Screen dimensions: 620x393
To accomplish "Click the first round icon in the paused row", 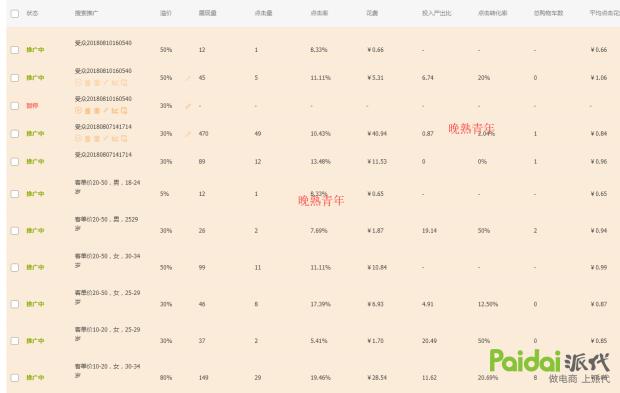I will click(78, 110).
